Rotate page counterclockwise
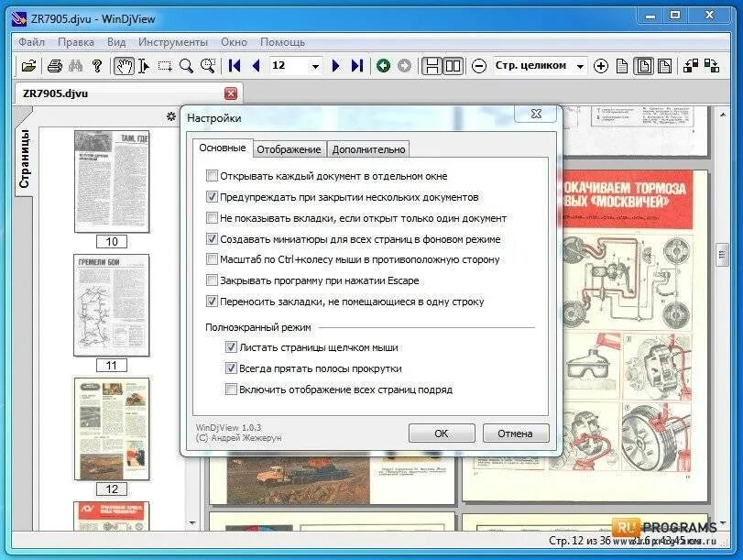Viewport: 743px width, 560px height. click(691, 65)
